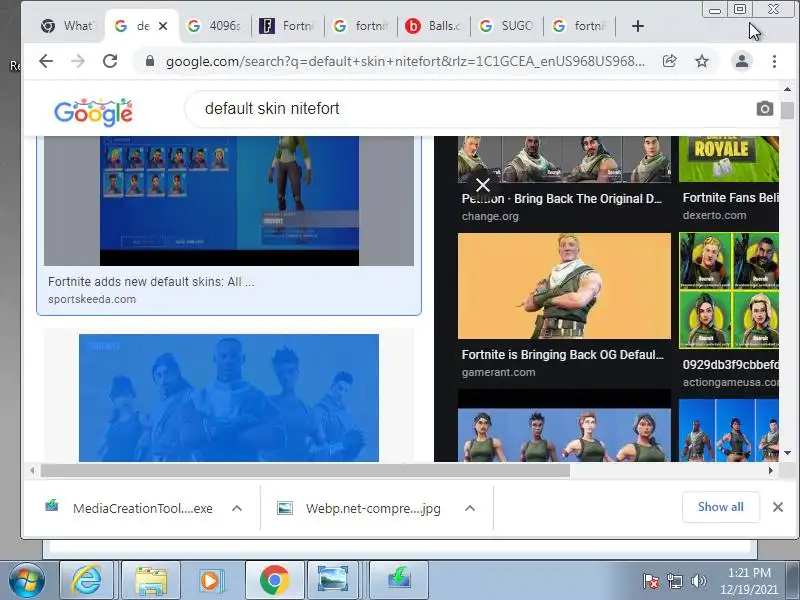The image size is (800, 600).
Task: Switch to the last 'fortni' tab
Action: pos(580,26)
